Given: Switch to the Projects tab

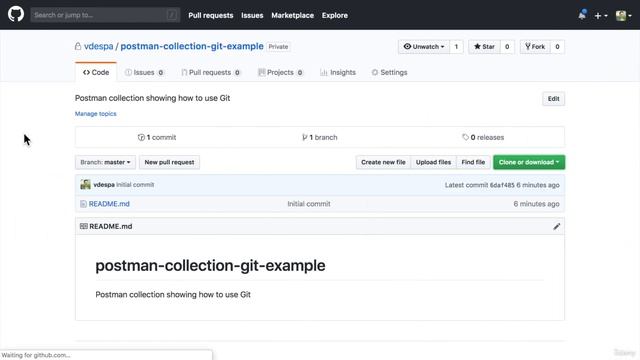Looking at the screenshot, I should point(281,72).
